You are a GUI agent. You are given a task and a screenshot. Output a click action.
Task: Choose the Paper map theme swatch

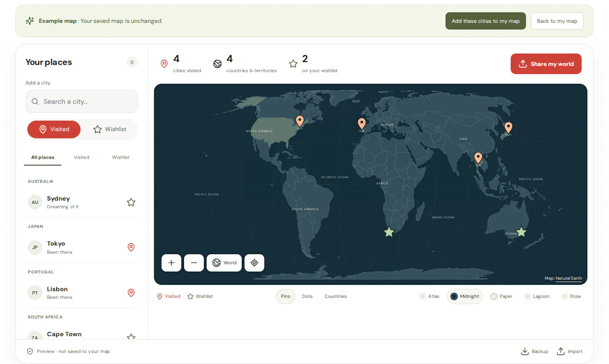click(501, 296)
